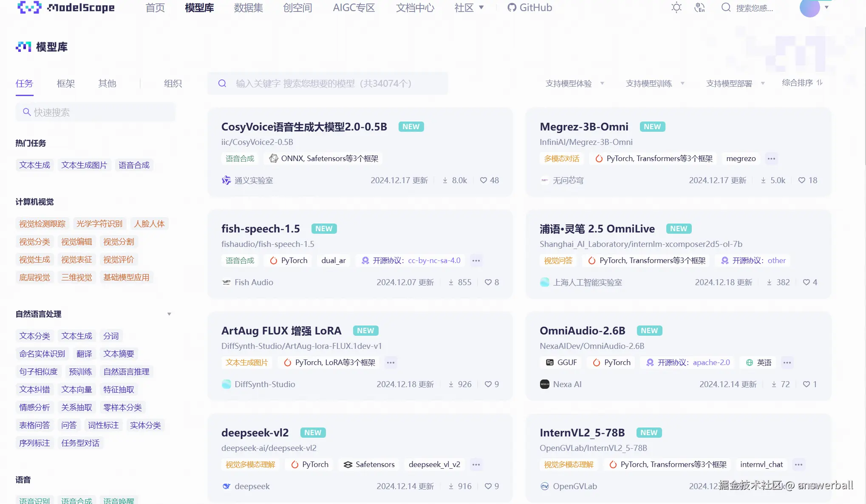
Task: Open the user avatar menu
Action: (x=810, y=8)
